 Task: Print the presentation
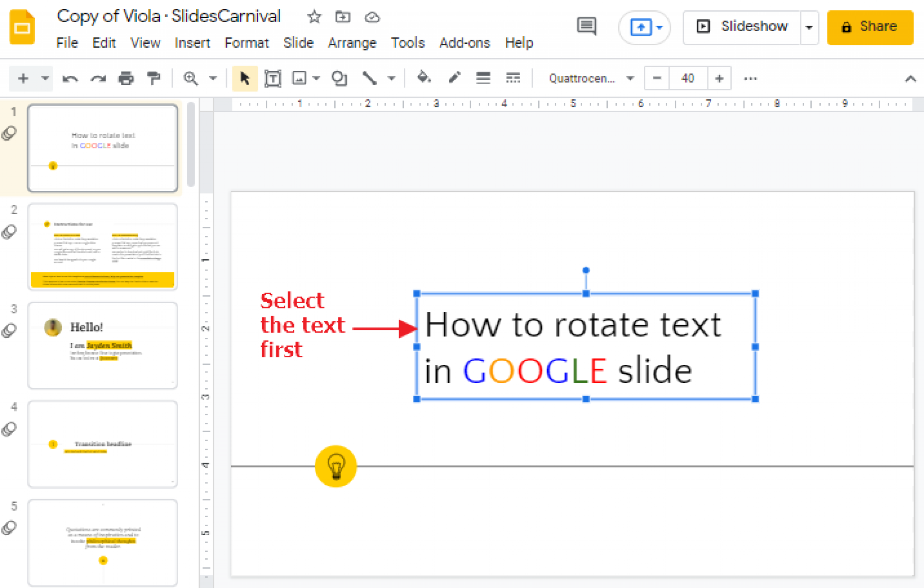(x=126, y=78)
